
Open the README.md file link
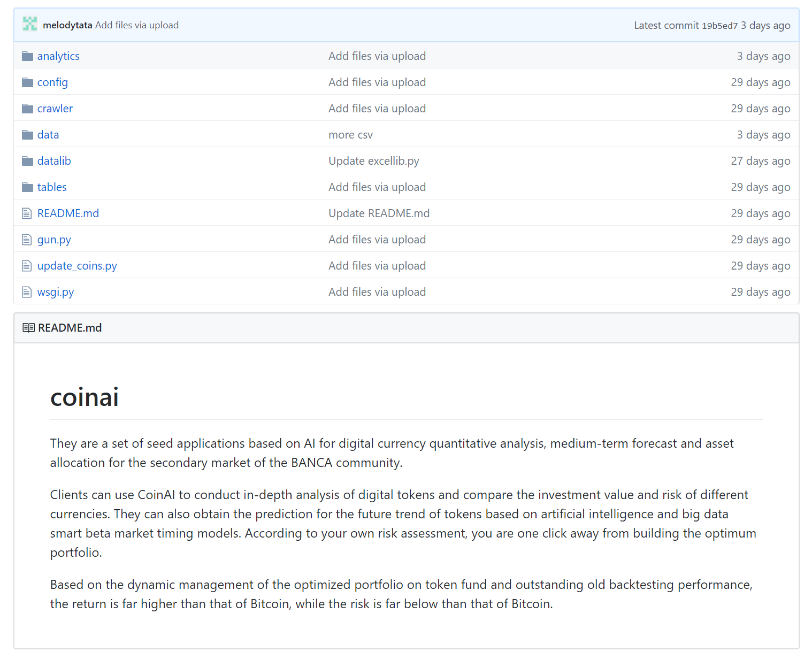tap(68, 213)
